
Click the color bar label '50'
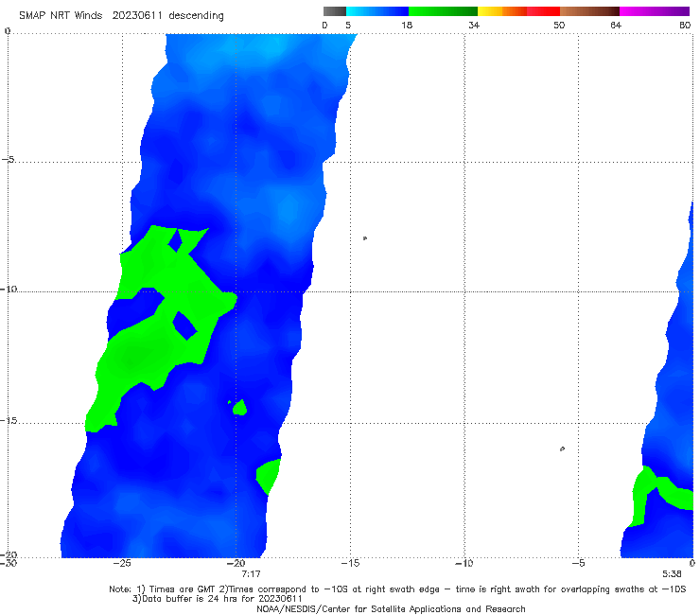(559, 26)
